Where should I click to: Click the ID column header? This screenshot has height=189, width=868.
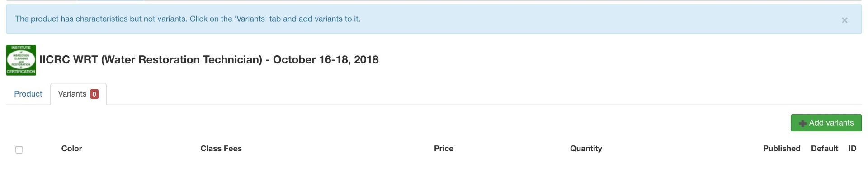[x=852, y=149]
